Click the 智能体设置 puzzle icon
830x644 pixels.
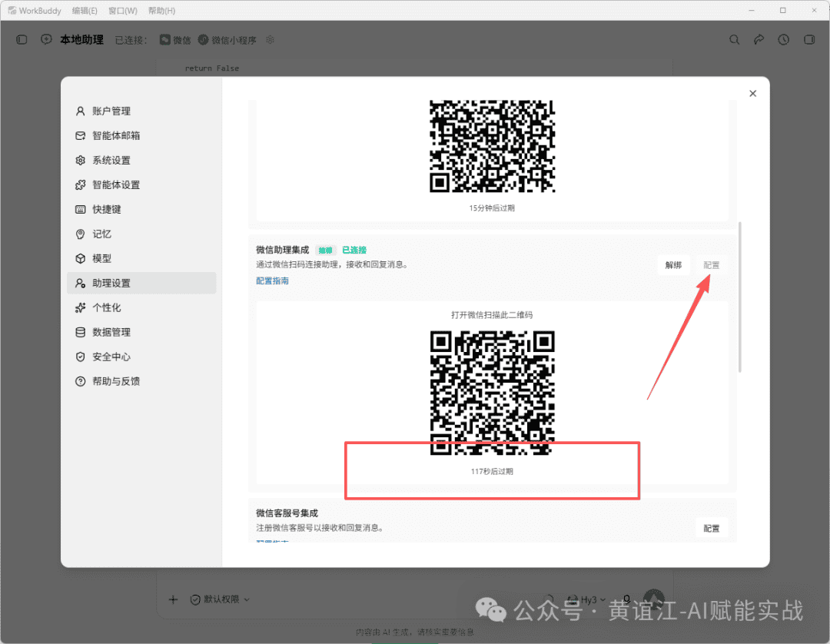[81, 184]
